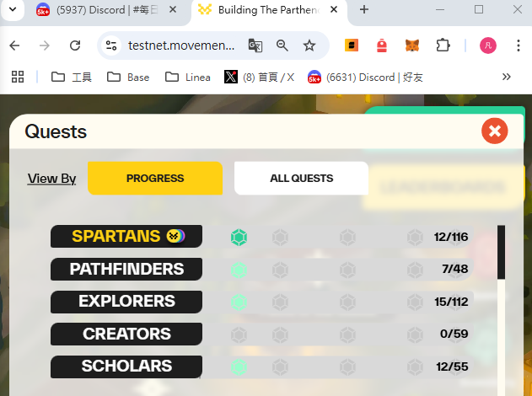Click the 12/55 Scholars progress count
The width and height of the screenshot is (532, 396).
coord(452,367)
